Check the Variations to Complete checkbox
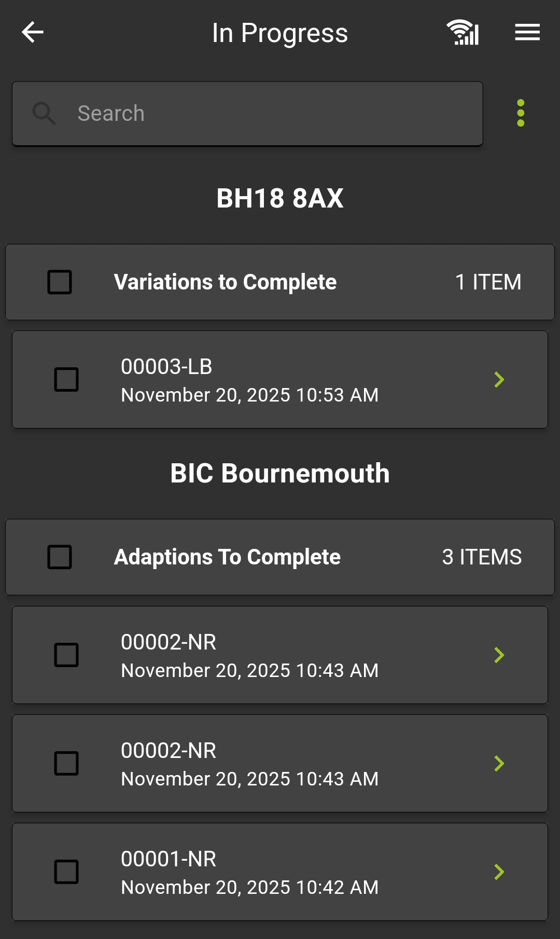 click(60, 282)
